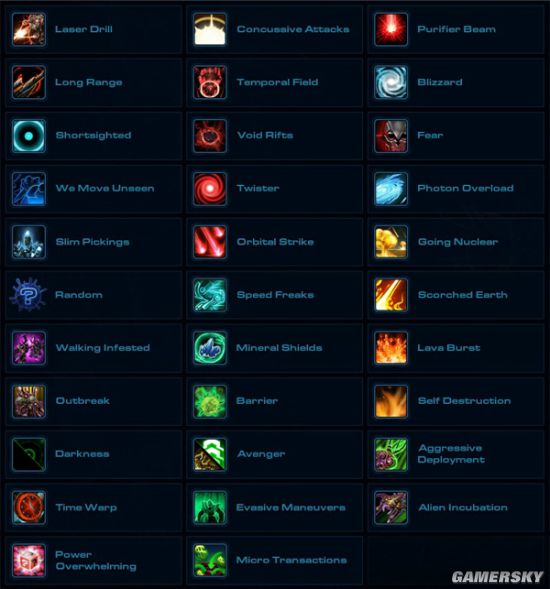Pick the Time Warp clock icon
550x589 pixels.
point(29,507)
